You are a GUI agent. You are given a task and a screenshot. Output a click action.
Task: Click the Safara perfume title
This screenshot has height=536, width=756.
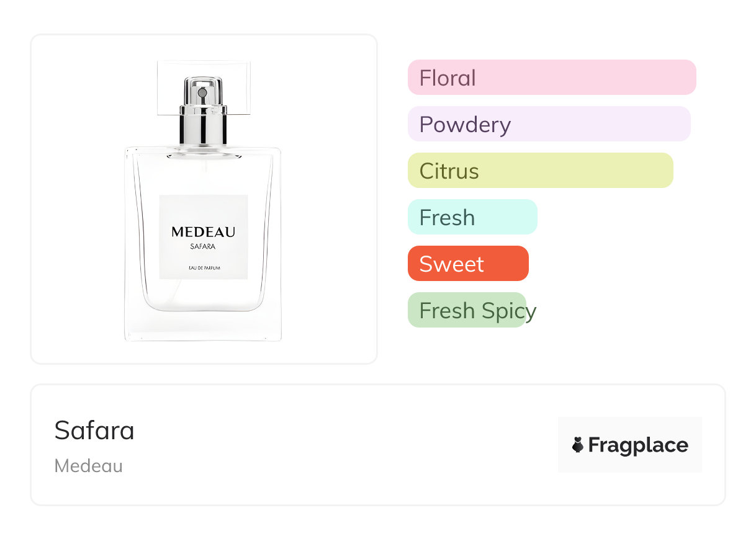pos(94,430)
